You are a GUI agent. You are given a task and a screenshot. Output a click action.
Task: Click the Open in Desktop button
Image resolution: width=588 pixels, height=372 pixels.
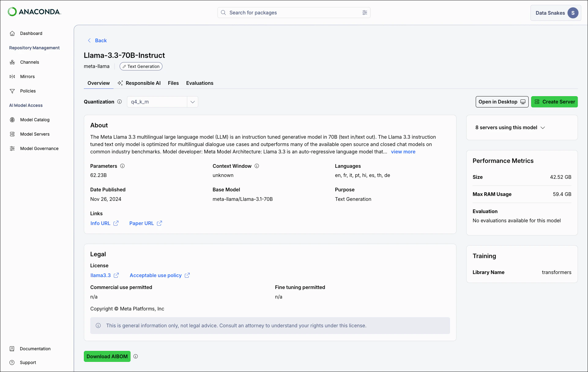point(502,102)
